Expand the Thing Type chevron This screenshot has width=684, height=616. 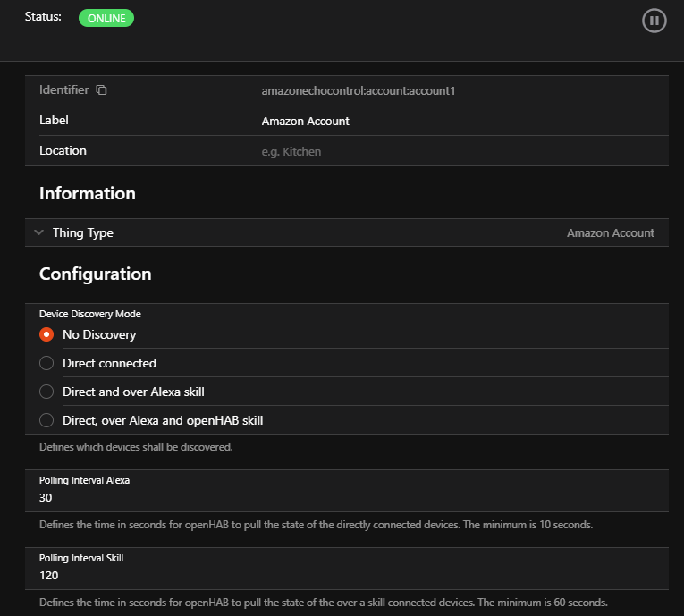38,232
